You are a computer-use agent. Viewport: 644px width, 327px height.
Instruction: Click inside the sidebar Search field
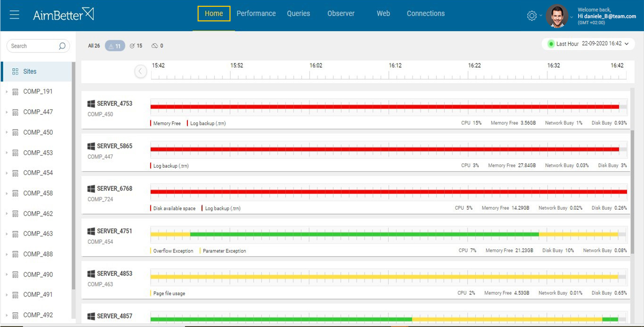coord(34,46)
